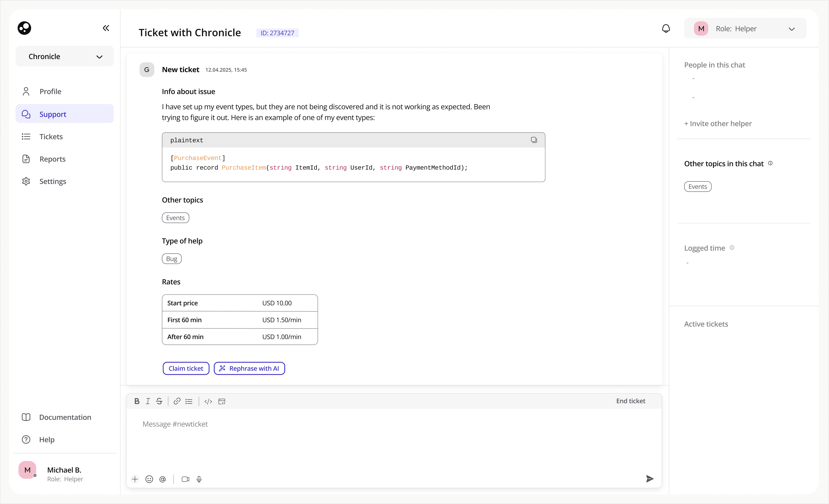The image size is (829, 504).
Task: Claim this ticket
Action: coord(186,368)
